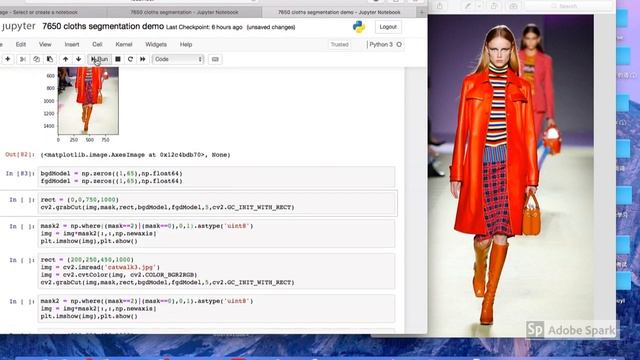Open the Kernel menu

(x=124, y=44)
